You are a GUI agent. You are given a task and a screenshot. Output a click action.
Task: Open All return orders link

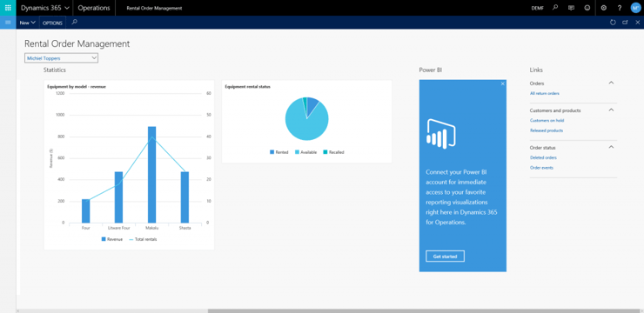[x=545, y=94]
